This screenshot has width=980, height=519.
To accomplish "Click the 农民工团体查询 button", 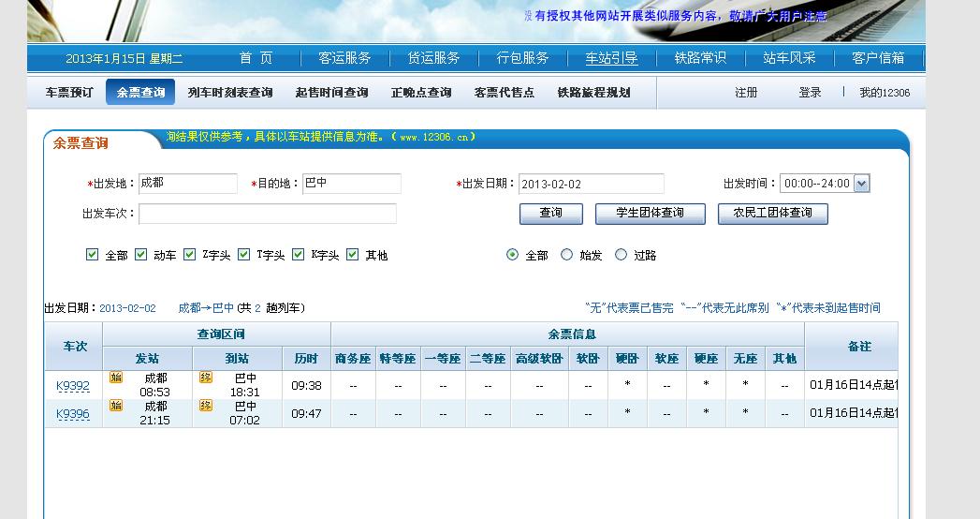I will (772, 214).
